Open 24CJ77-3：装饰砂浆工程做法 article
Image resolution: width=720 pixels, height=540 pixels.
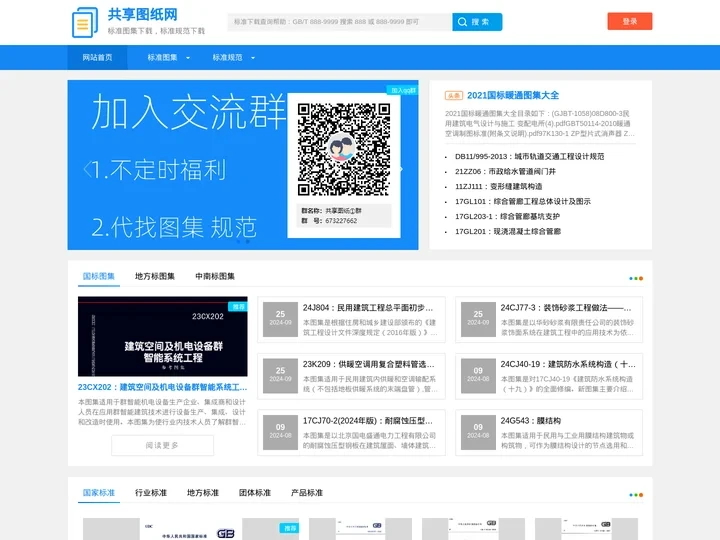566,308
